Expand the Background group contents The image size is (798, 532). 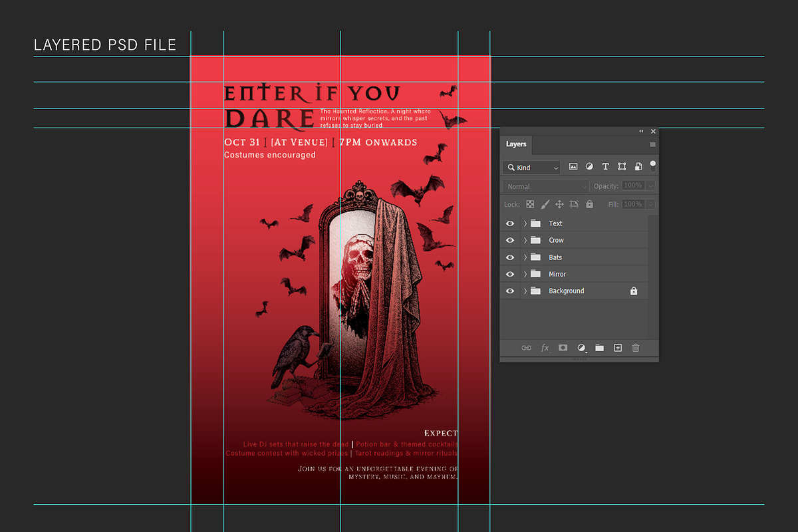525,291
